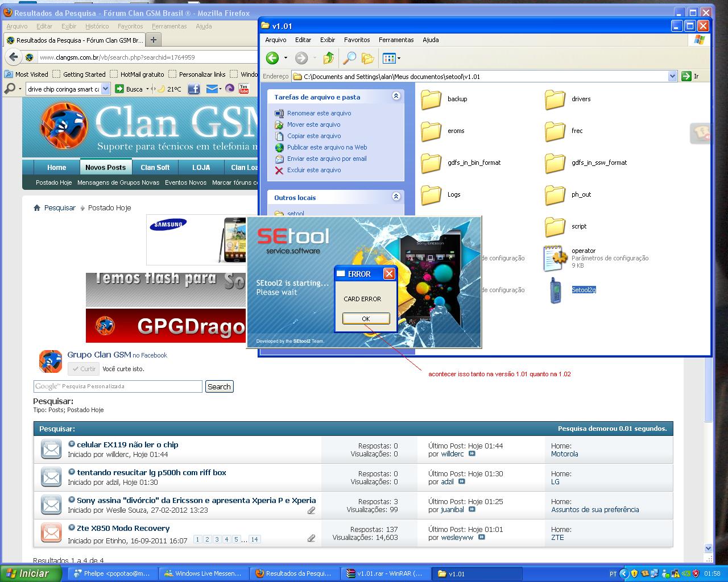Collapse the Tarefas de arquivo e pasta panel
728x582 pixels.
point(396,97)
